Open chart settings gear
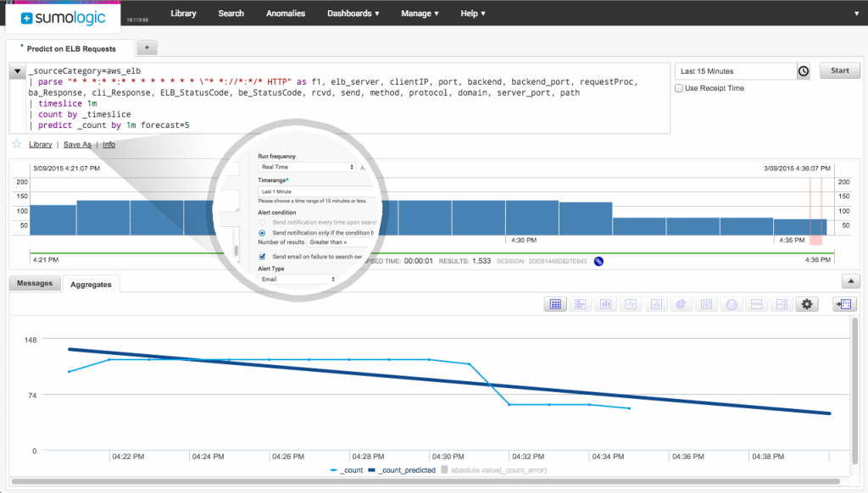 point(807,304)
